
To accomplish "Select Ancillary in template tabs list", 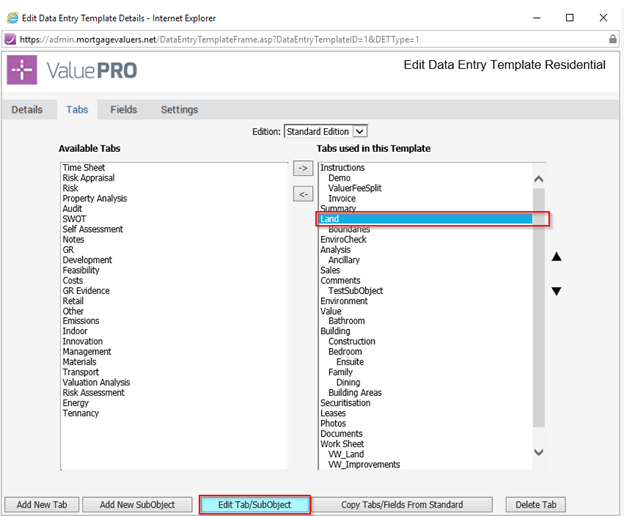I will coord(344,260).
